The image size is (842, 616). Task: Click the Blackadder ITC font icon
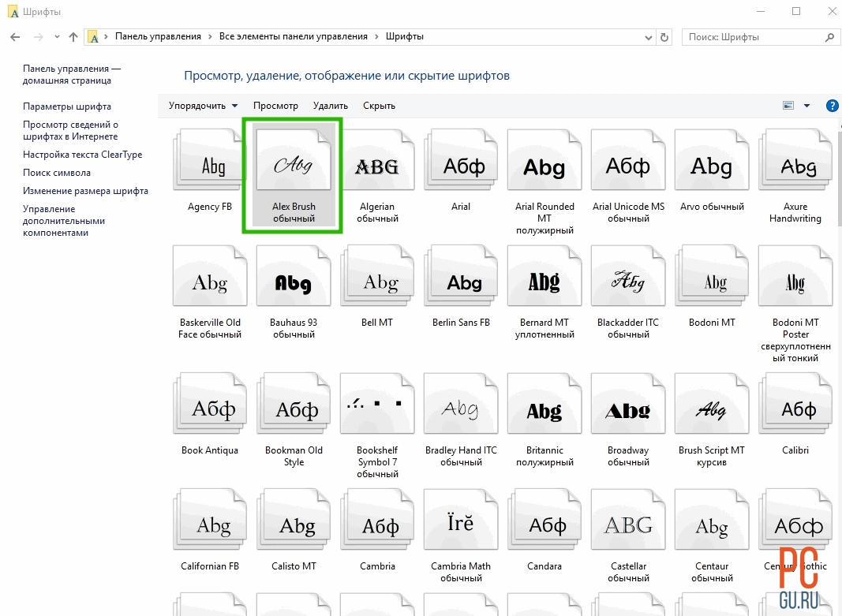click(628, 280)
